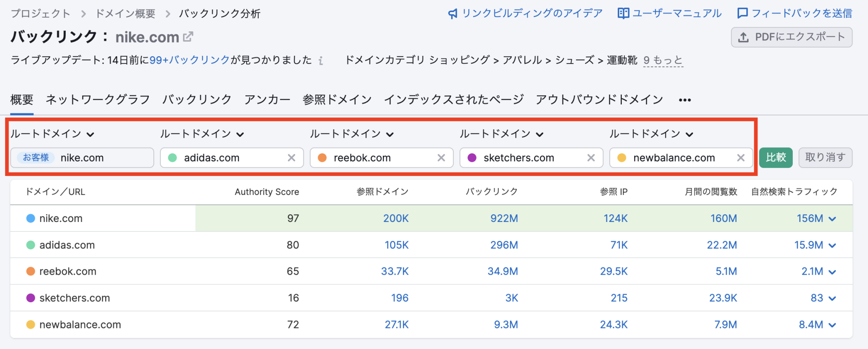Expand reebok.com organic traffic chevron
This screenshot has width=868, height=349.
click(832, 272)
